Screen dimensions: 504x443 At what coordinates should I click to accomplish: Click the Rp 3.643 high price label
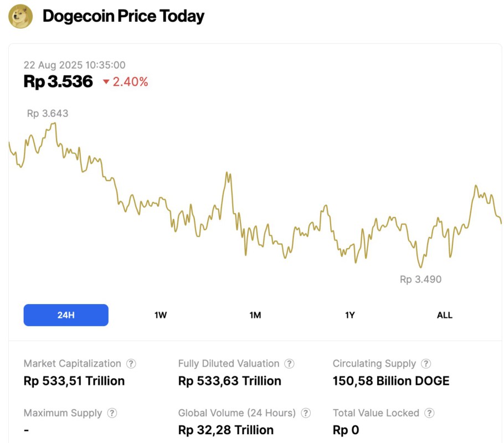pyautogui.click(x=47, y=114)
